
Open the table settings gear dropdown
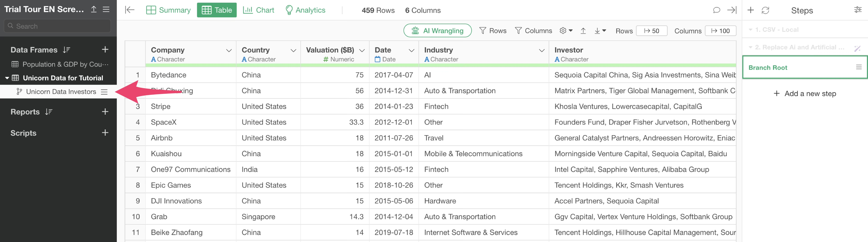[x=566, y=31]
